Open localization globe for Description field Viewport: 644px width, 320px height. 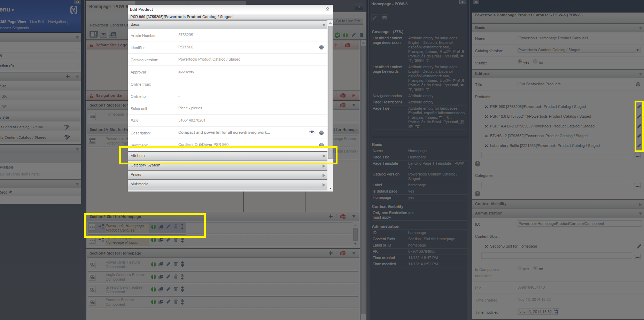(321, 133)
